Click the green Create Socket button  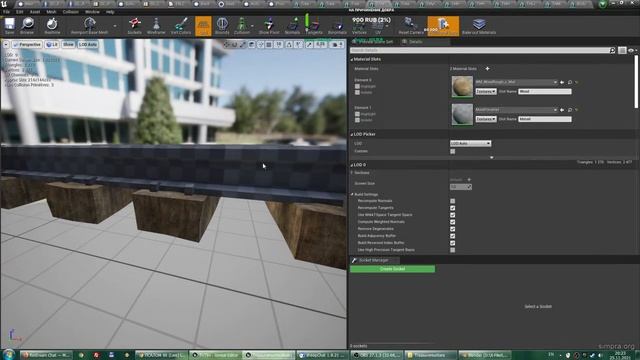coord(392,269)
